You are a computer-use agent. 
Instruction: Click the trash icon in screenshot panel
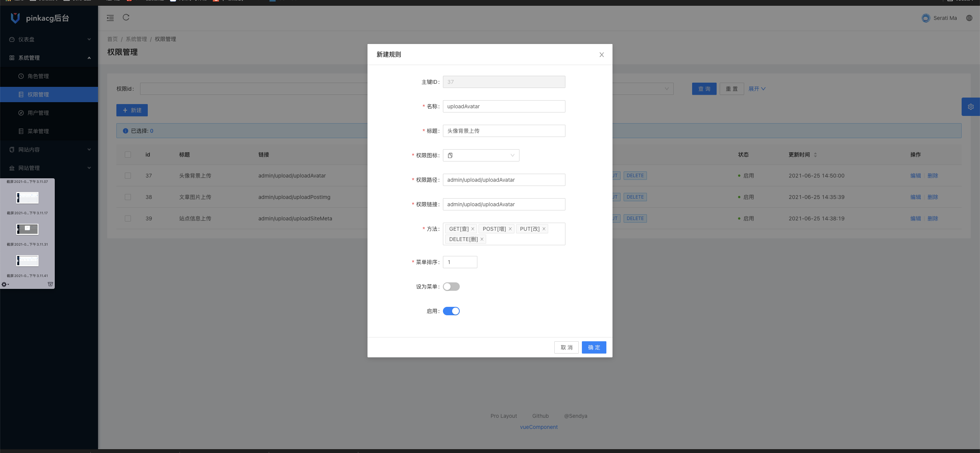[x=50, y=284]
